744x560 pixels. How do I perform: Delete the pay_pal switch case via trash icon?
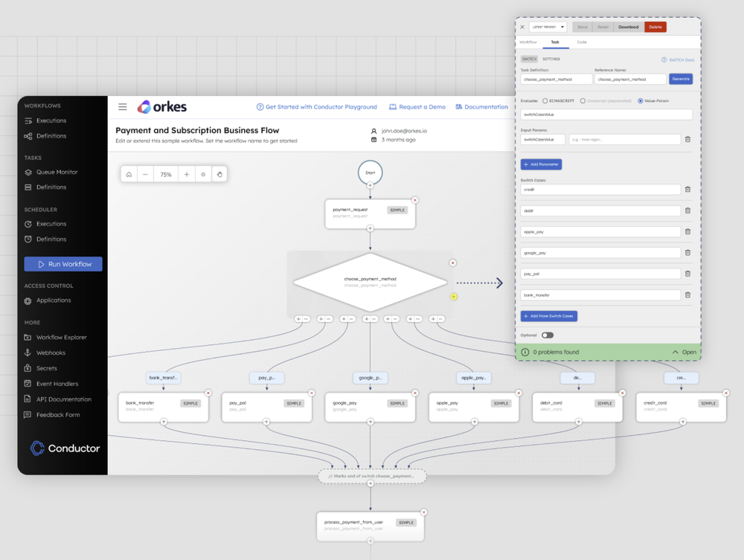pos(687,274)
